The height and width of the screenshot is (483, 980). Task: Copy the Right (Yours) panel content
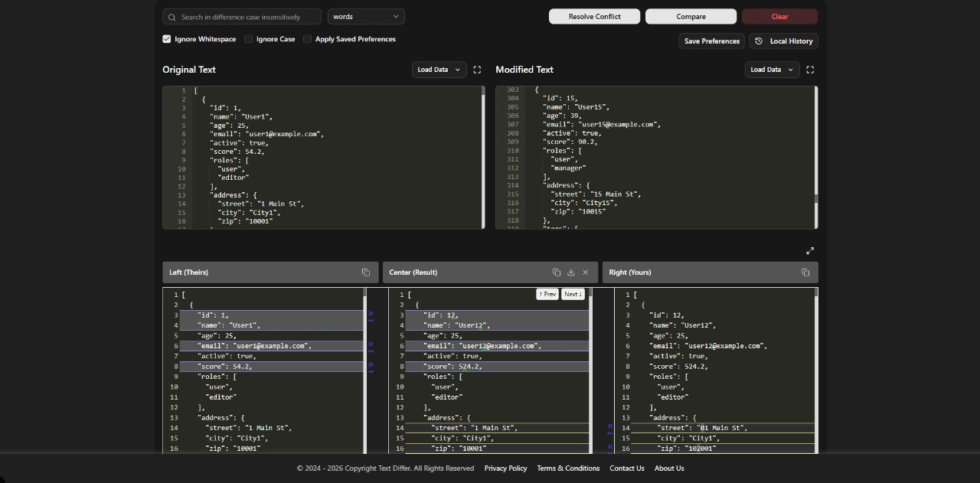[x=805, y=273]
